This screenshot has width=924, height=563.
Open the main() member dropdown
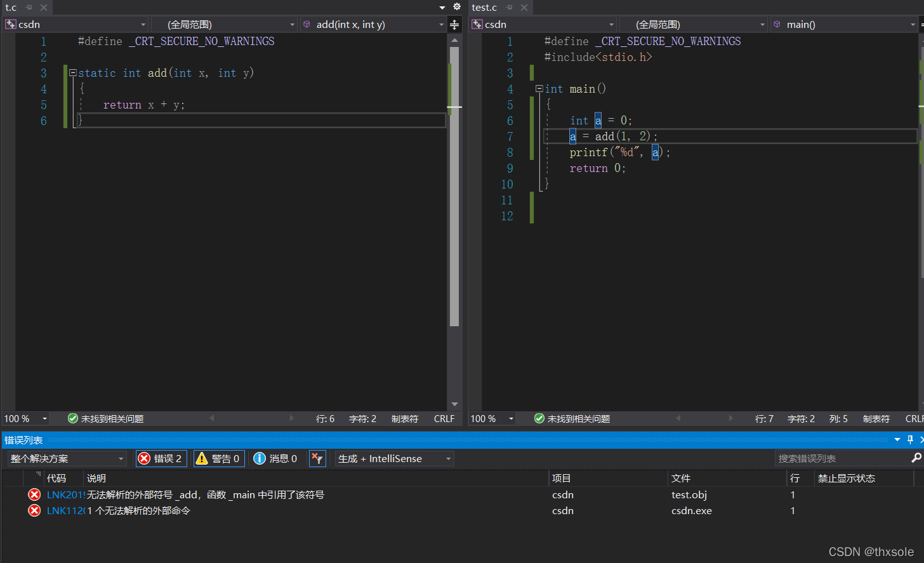[845, 25]
